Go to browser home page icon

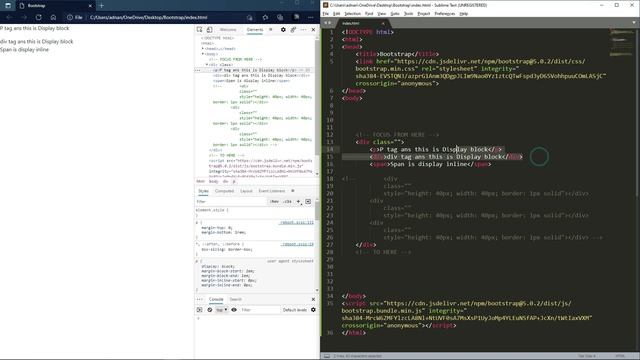(53, 18)
